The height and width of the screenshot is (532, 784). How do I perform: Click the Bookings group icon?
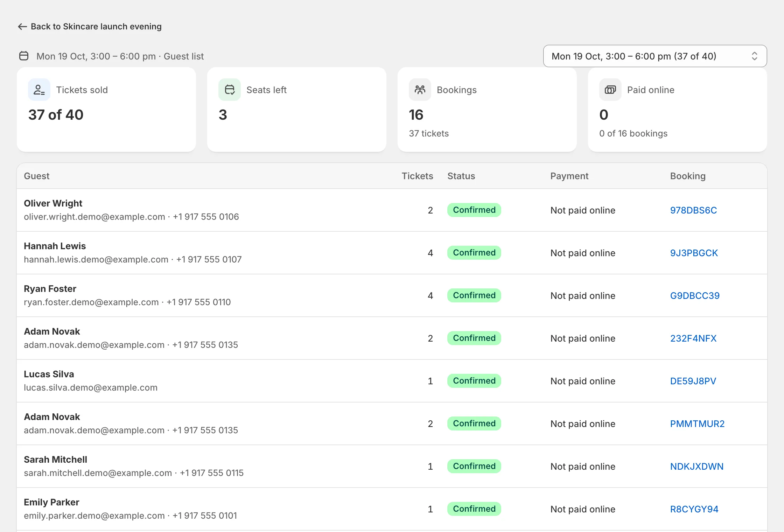point(420,90)
